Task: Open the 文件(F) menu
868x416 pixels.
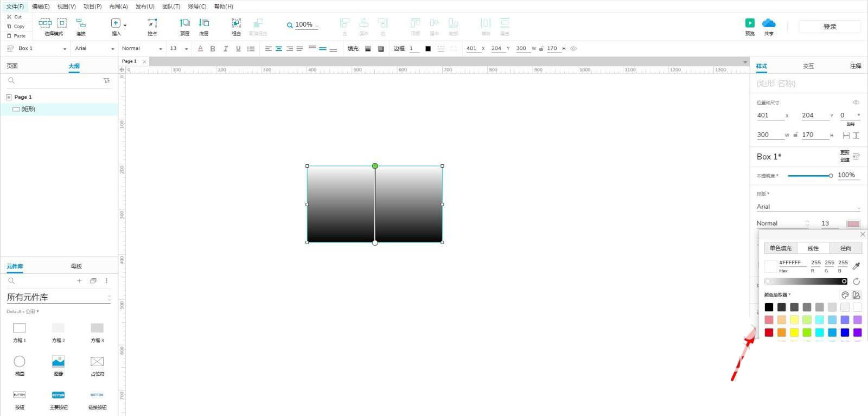Action: click(x=15, y=7)
